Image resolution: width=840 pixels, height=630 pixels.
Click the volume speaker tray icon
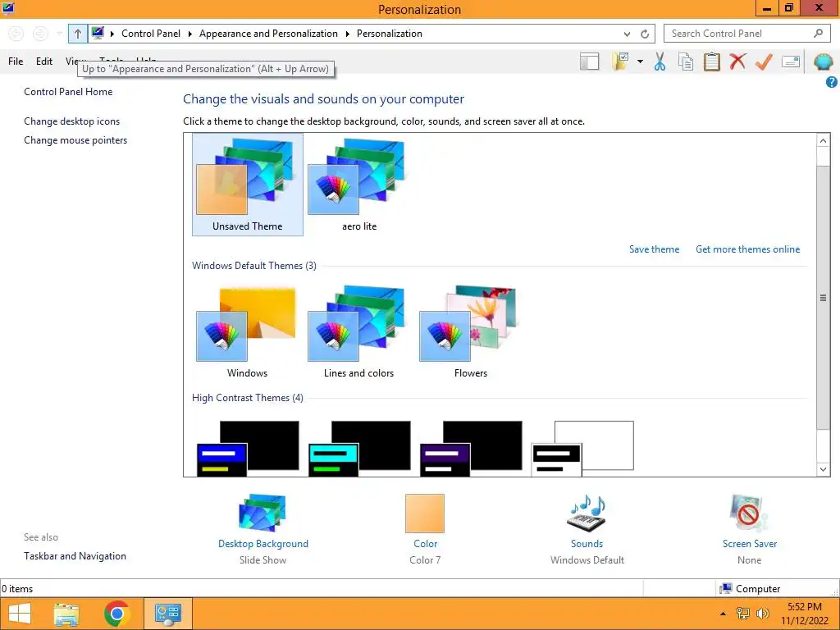pyautogui.click(x=762, y=614)
